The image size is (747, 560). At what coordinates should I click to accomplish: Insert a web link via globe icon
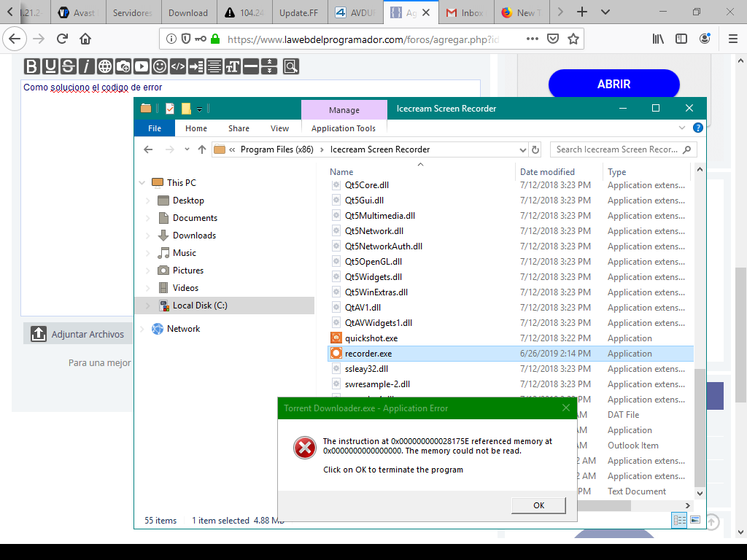(x=105, y=66)
